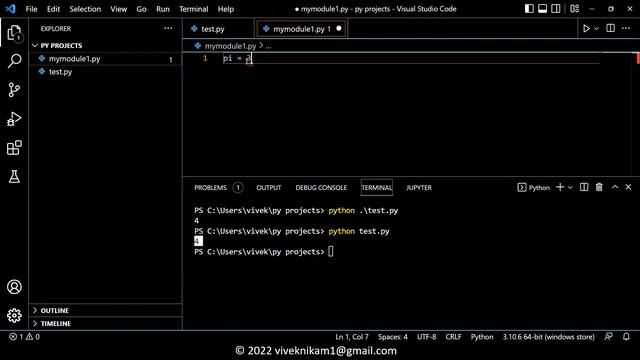Toggle Secondary Side Bar layout button
640x360 pixels.
pyautogui.click(x=556, y=9)
